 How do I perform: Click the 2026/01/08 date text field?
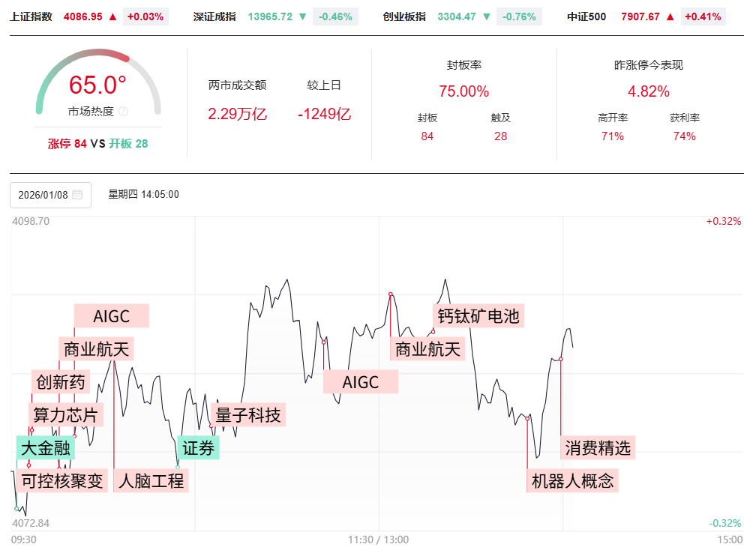point(43,195)
